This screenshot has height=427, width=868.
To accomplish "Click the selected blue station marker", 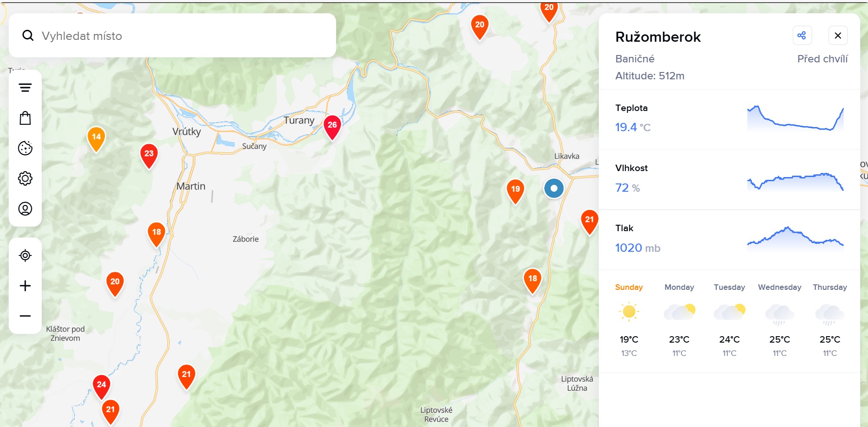I will click(554, 189).
